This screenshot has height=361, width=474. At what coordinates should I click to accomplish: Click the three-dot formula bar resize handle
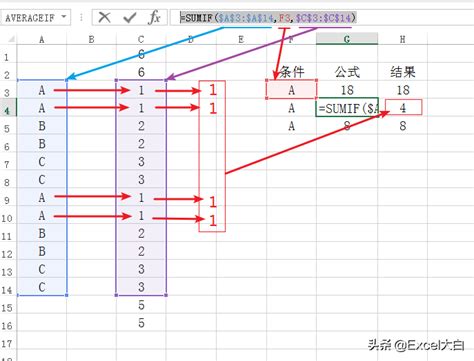click(x=81, y=17)
